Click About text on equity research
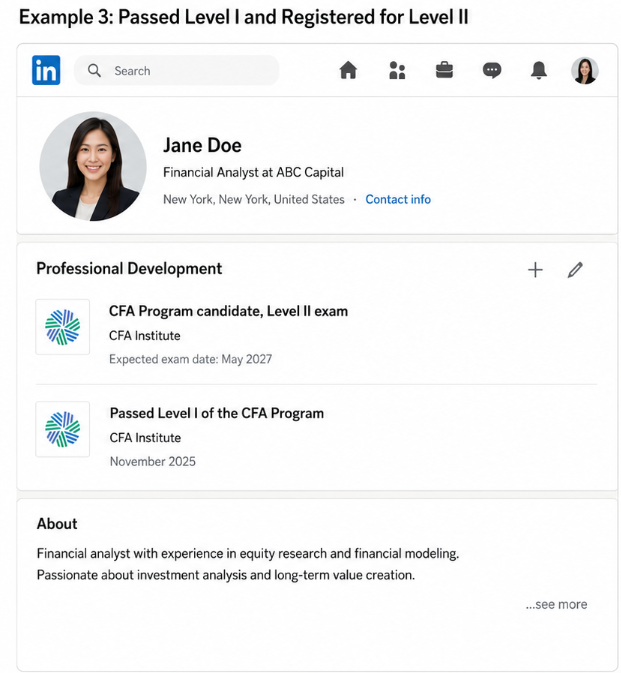 (248, 554)
